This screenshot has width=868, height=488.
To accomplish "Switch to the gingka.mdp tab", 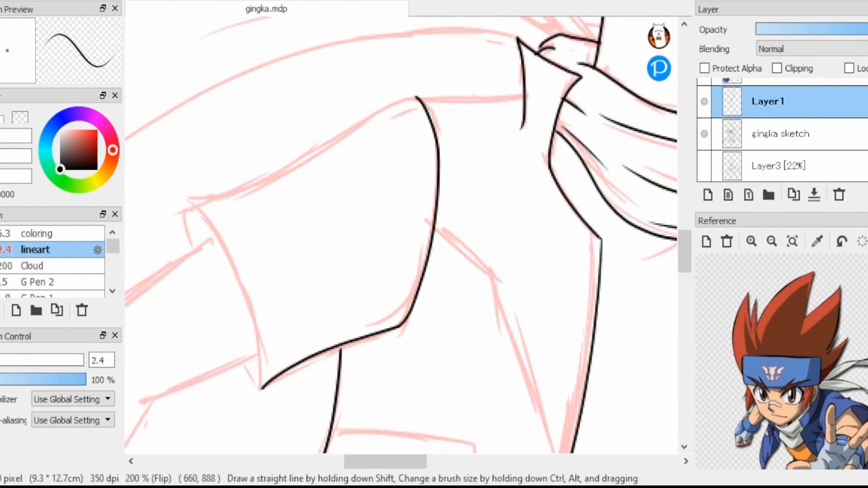I will click(266, 9).
